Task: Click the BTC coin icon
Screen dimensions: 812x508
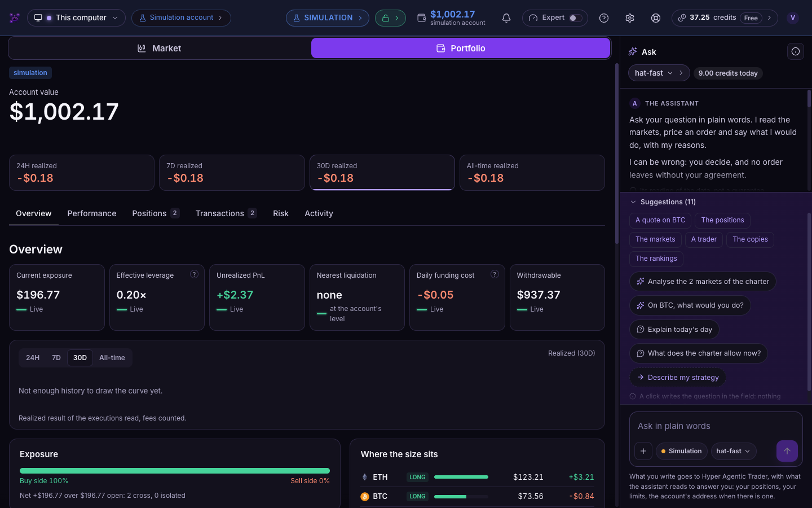Action: [365, 497]
